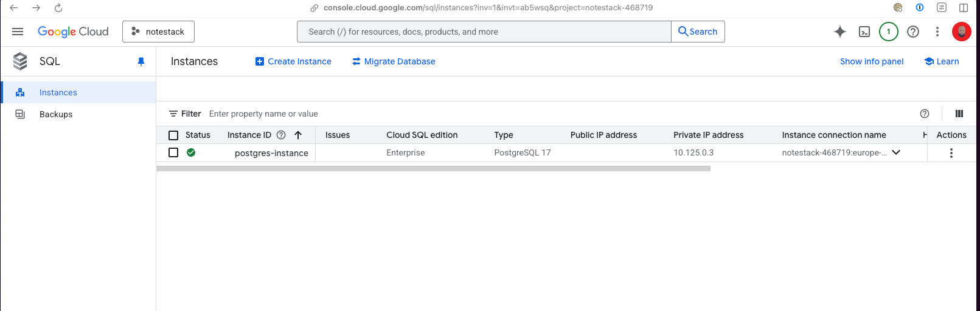980x311 pixels.
Task: Focus the resources search field
Action: pyautogui.click(x=484, y=32)
